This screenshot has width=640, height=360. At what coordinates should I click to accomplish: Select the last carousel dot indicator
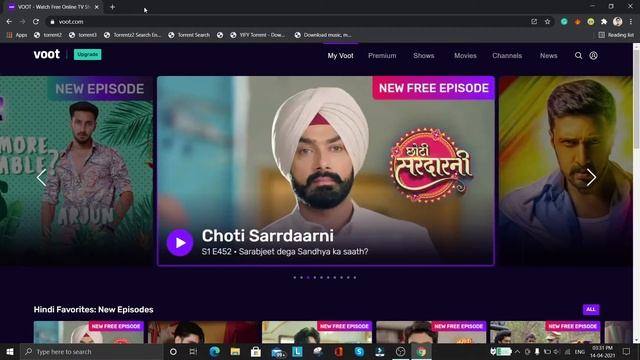[355, 278]
